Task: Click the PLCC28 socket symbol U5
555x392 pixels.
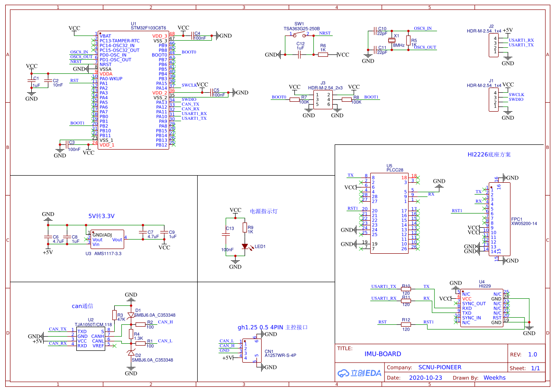Action: (x=389, y=213)
